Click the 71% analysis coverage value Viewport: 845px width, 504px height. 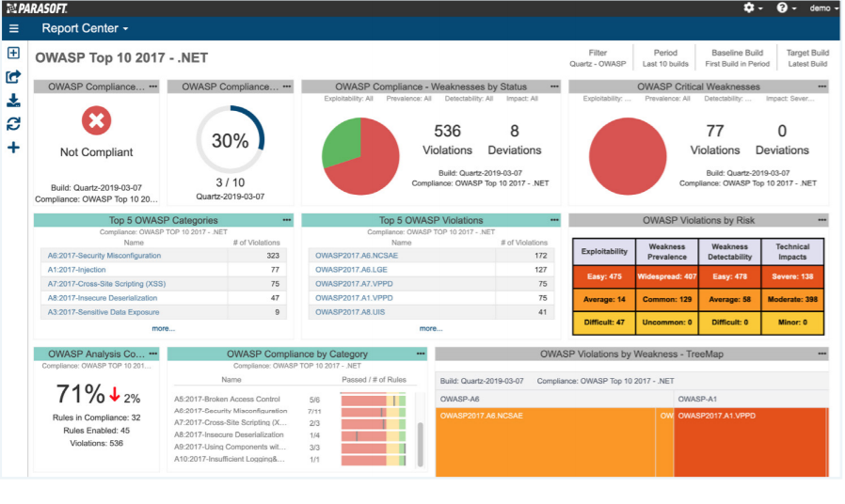pos(80,394)
